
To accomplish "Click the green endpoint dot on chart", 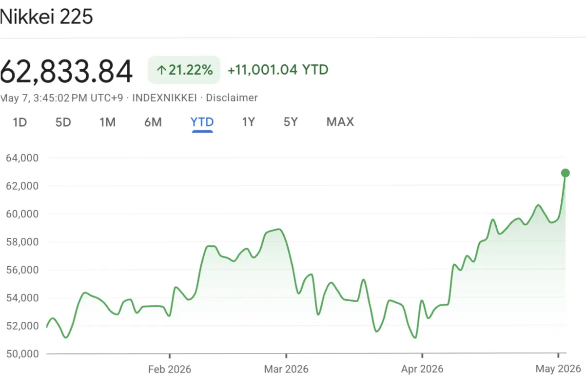I will [x=566, y=173].
